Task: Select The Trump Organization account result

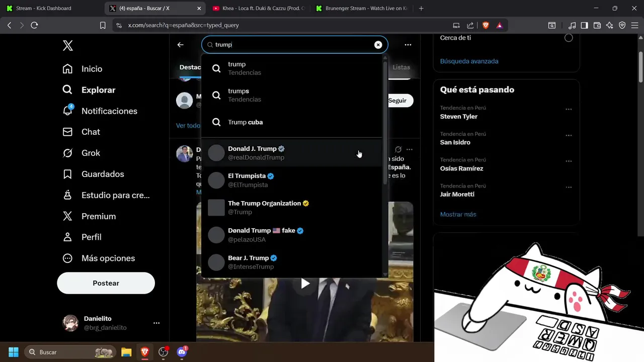Action: [292, 207]
